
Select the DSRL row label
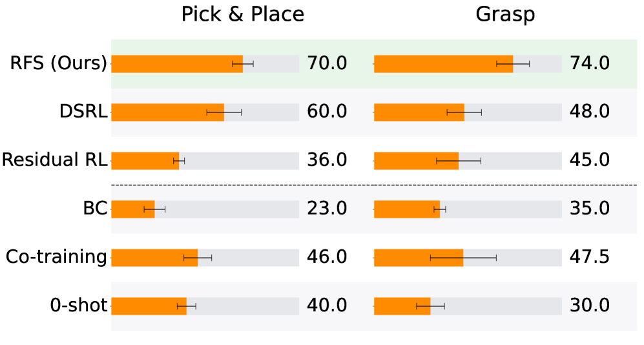point(84,112)
